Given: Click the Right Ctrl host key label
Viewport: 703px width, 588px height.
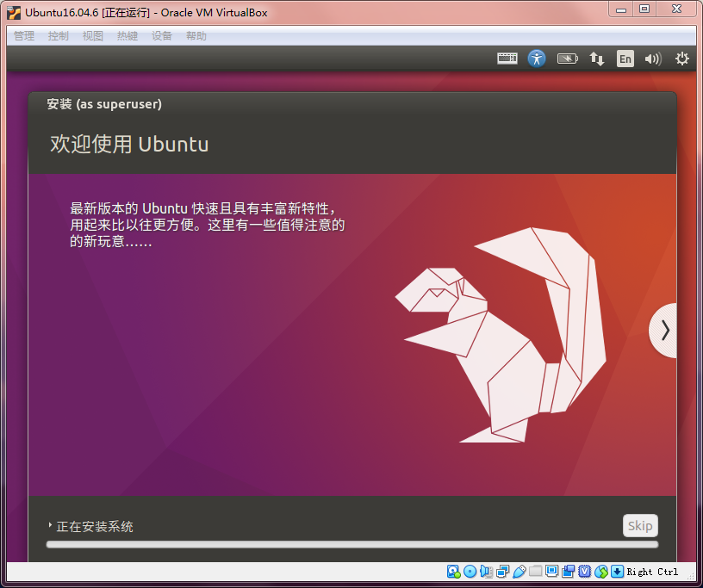Looking at the screenshot, I should point(652,572).
